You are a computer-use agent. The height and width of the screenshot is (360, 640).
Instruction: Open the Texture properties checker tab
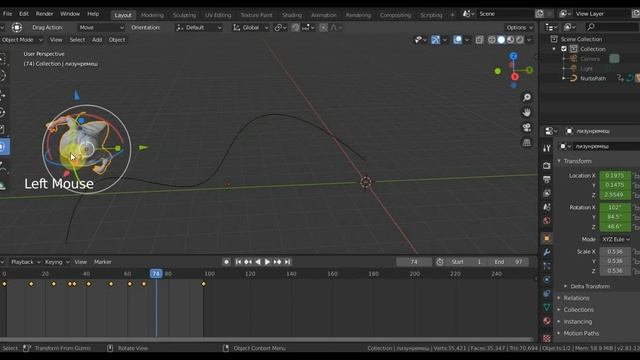(547, 338)
